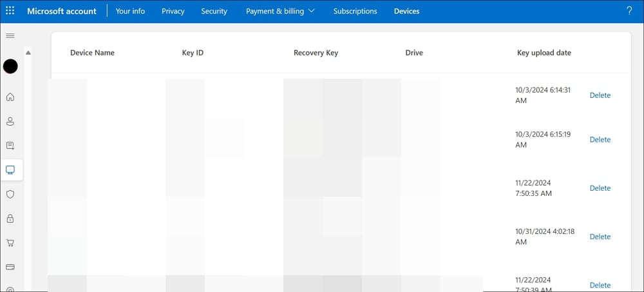Click the sidebar scroll up arrow
Screen dimensions: 644x292
[x=28, y=53]
